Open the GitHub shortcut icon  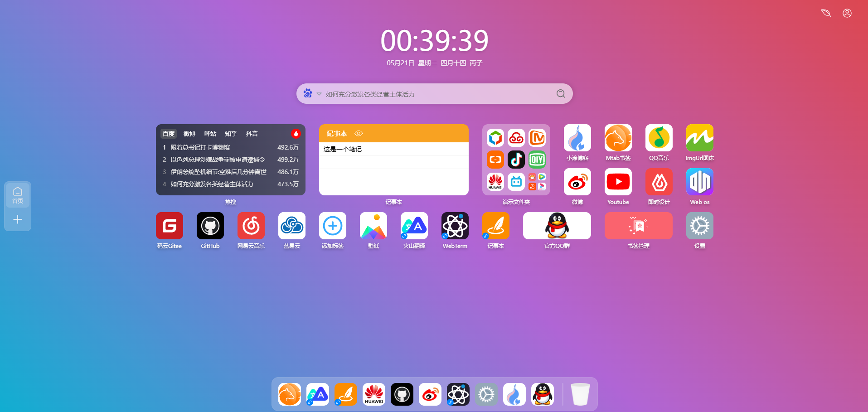click(x=210, y=226)
